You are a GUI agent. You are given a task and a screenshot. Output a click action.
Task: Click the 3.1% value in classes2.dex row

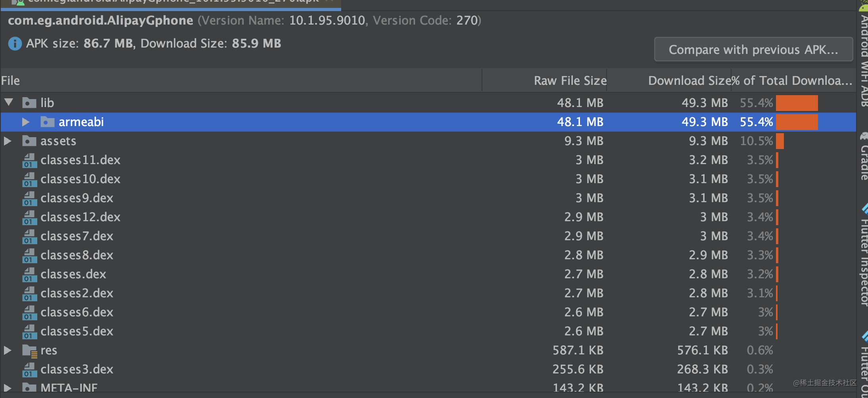coord(760,293)
